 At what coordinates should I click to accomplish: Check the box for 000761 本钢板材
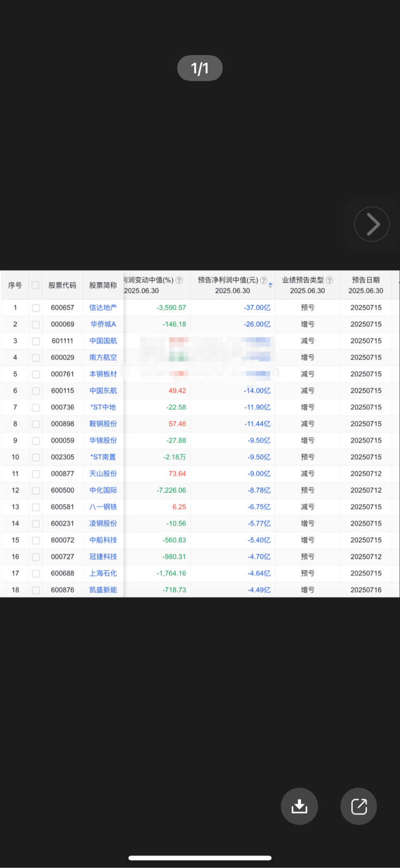[x=35, y=375]
